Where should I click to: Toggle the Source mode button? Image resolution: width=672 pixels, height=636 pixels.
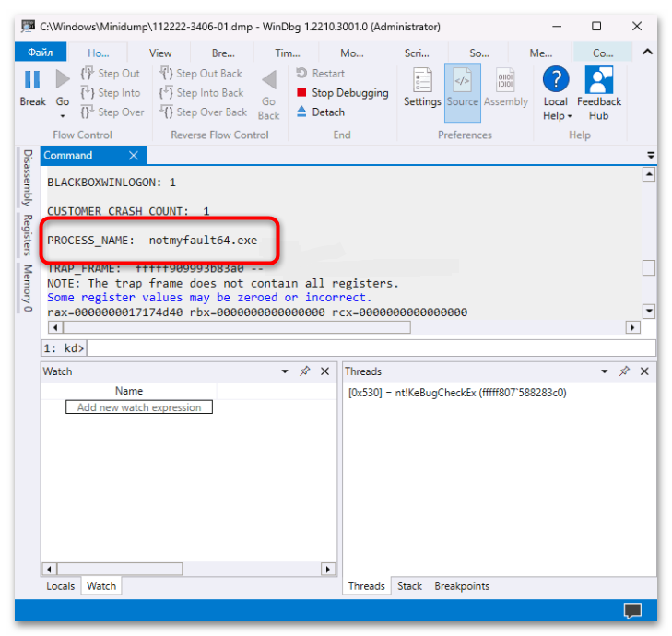(x=463, y=92)
